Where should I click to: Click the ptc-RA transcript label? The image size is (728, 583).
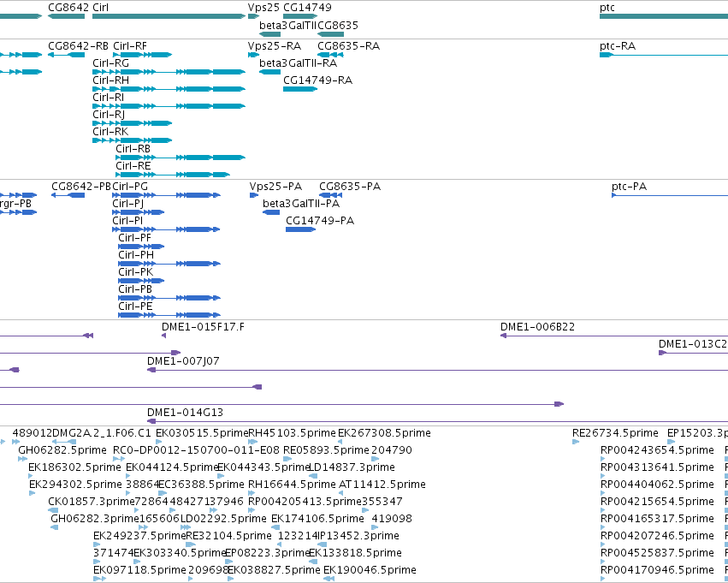click(x=618, y=46)
